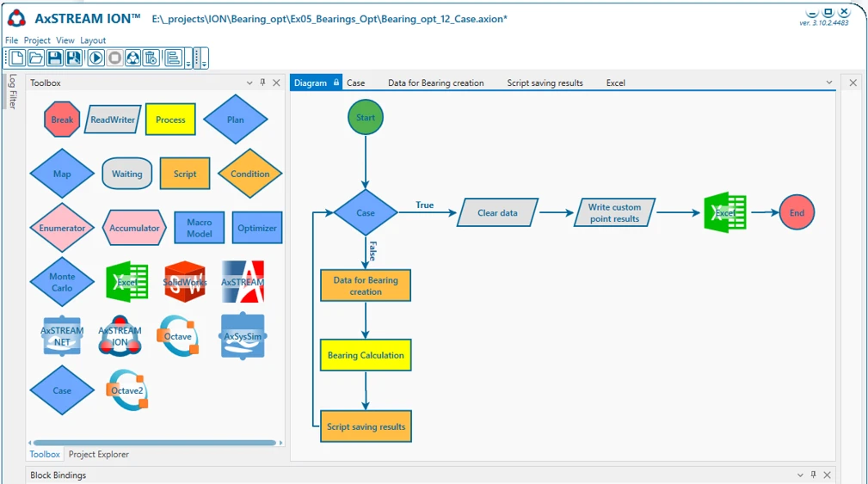Open the Toolbox panel options dropdown

point(249,83)
